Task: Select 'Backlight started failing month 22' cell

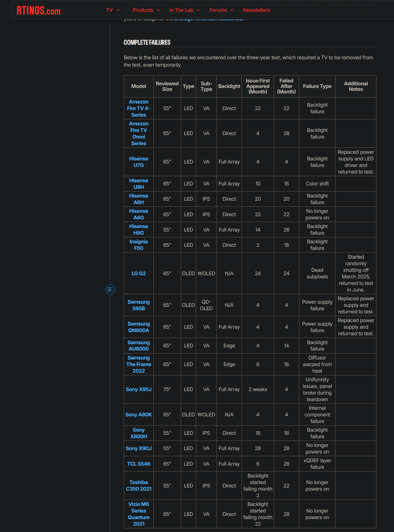Action: click(x=258, y=514)
